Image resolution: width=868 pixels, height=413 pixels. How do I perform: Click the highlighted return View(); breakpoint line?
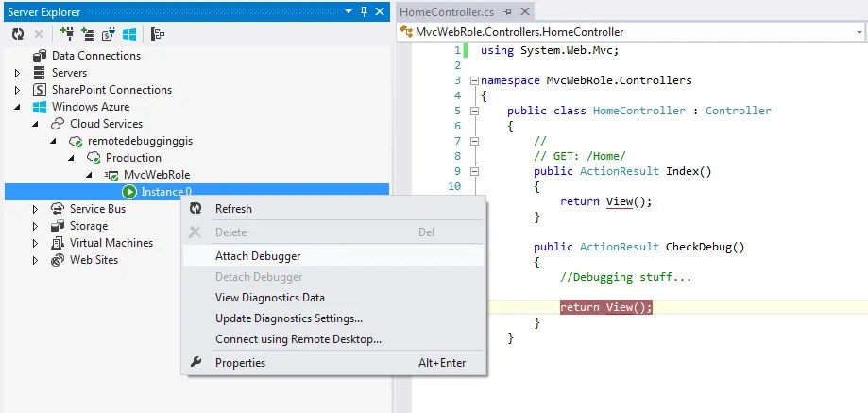[x=606, y=307]
